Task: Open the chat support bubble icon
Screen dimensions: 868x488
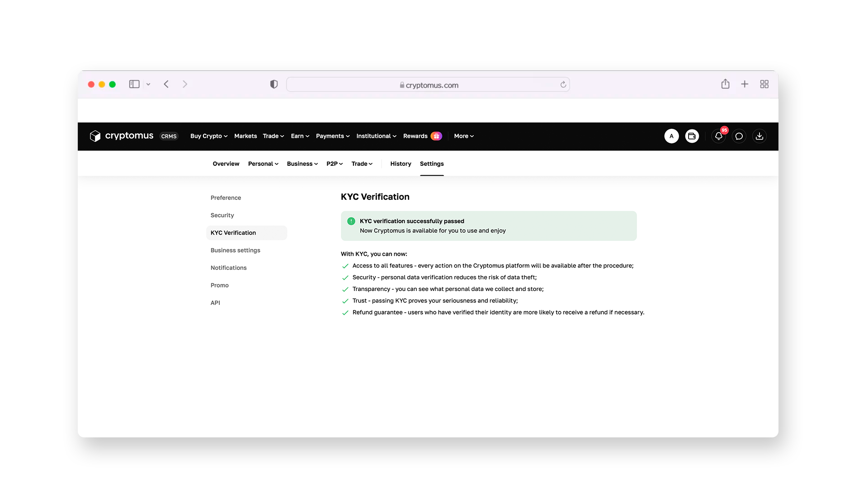Action: pyautogui.click(x=739, y=136)
